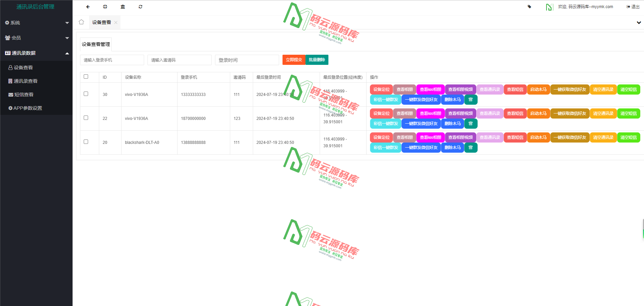Click the bank/museum icon in the top toolbar
Screen dimensions: 644x306
[123, 7]
